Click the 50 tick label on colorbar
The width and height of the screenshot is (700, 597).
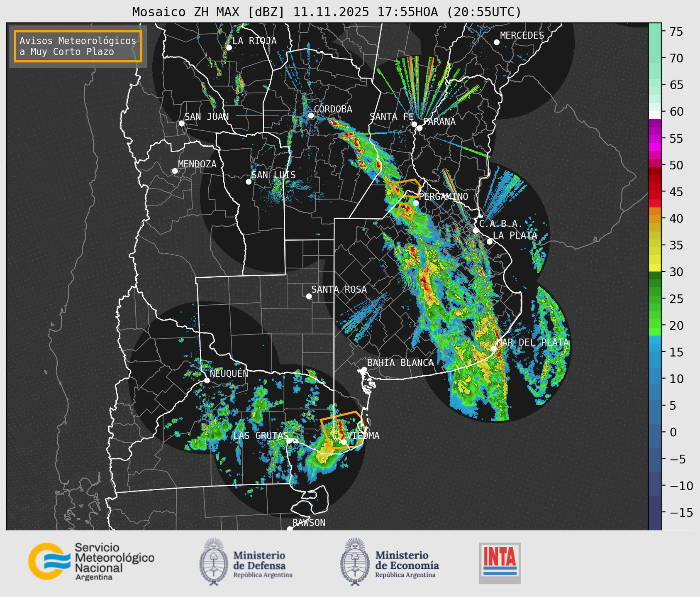[x=676, y=165]
